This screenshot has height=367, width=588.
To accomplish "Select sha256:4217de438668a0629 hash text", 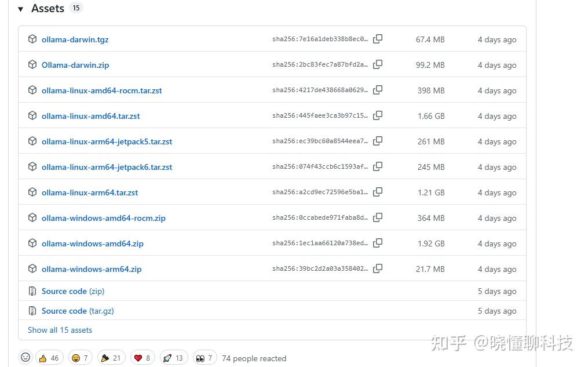I will pos(320,90).
